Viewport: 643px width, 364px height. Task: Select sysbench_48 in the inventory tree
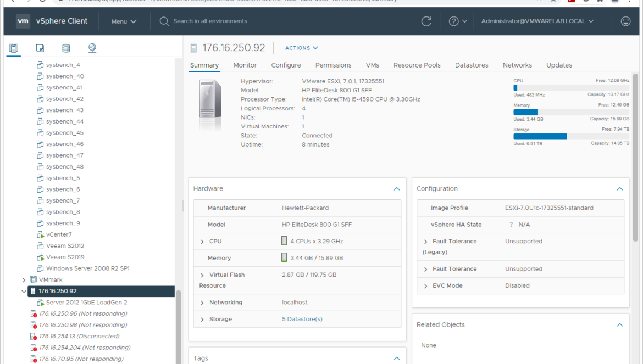coord(65,167)
